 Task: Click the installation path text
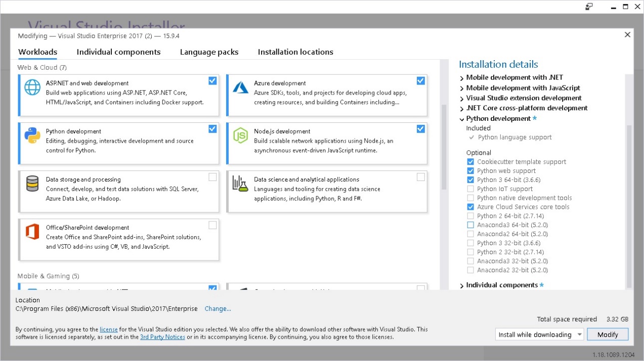click(x=106, y=309)
